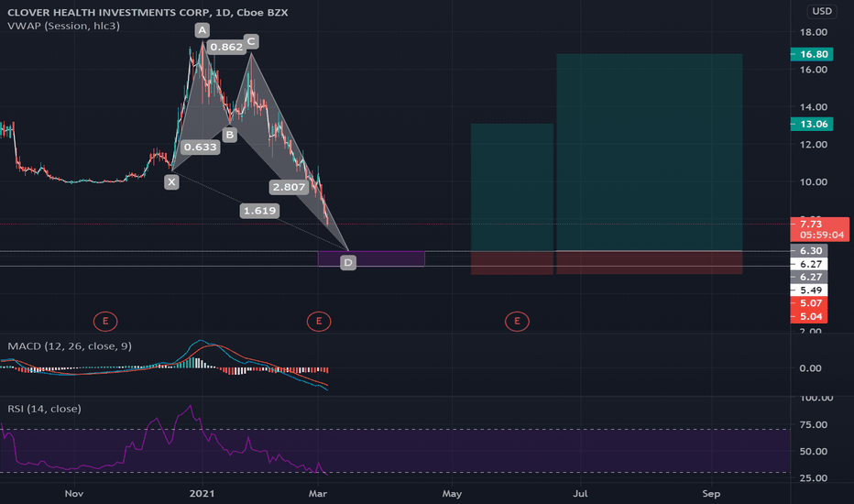Click the RSI 75.00 axis value
The width and height of the screenshot is (854, 504).
(x=814, y=425)
